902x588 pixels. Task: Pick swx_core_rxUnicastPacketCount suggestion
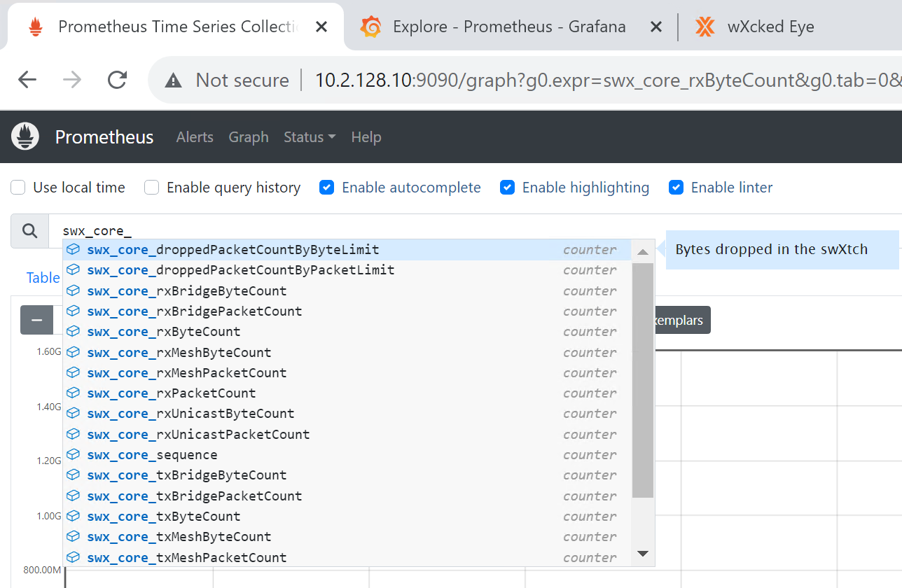pyautogui.click(x=347, y=434)
